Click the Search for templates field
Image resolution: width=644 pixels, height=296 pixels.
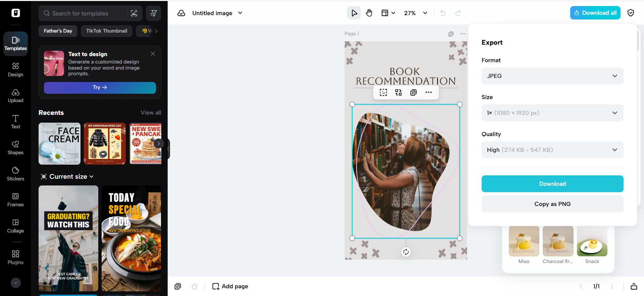[85, 13]
